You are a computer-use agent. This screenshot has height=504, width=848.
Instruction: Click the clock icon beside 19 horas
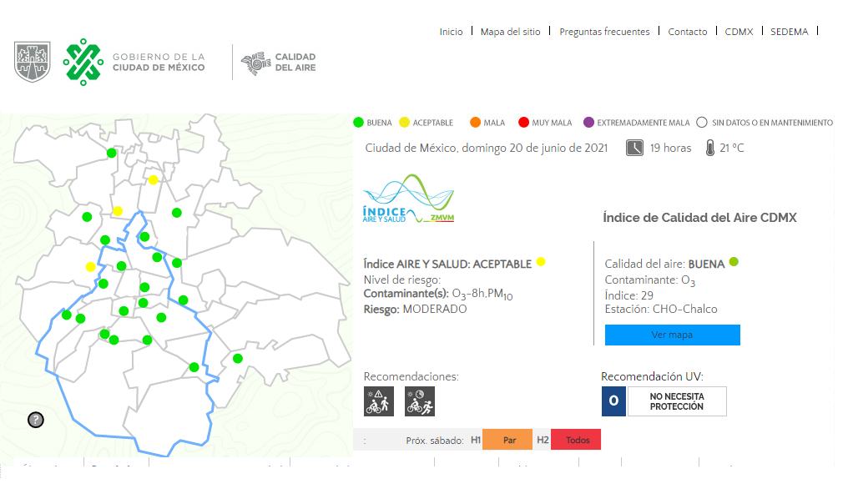[634, 148]
